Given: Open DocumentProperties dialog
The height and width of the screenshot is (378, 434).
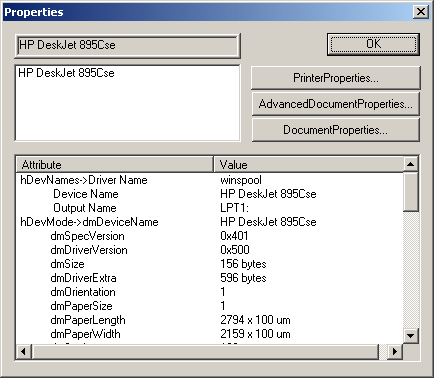Looking at the screenshot, I should coord(336,130).
